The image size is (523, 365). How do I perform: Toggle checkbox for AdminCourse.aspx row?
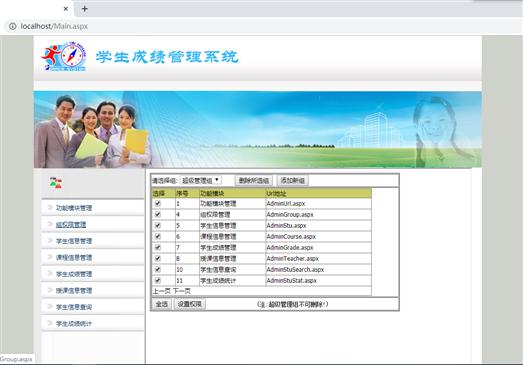click(158, 236)
